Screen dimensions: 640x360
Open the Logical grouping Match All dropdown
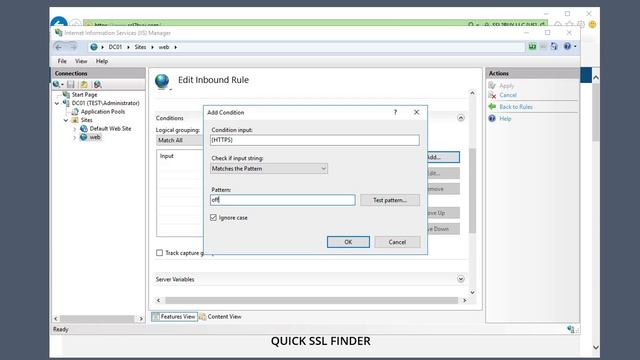[180, 140]
